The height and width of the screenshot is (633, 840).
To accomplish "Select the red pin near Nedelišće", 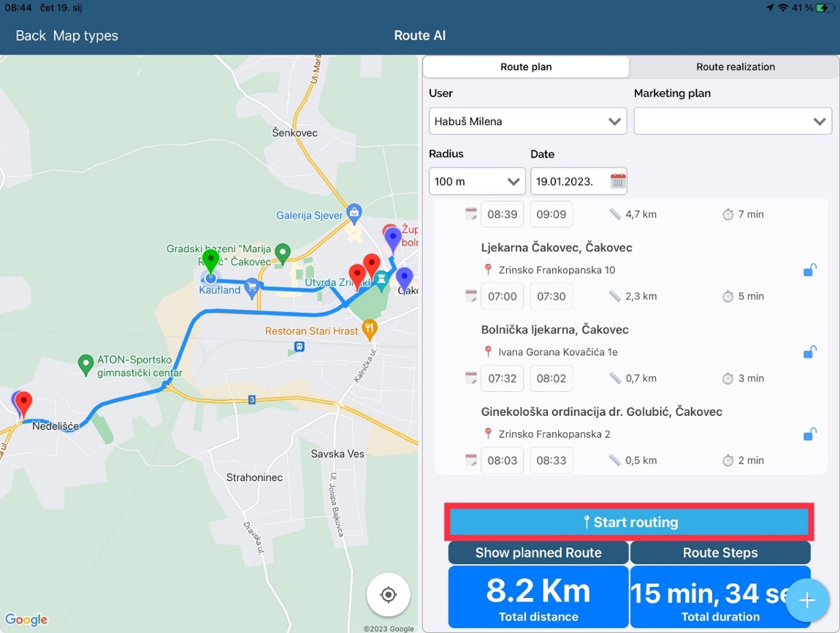I will (24, 403).
